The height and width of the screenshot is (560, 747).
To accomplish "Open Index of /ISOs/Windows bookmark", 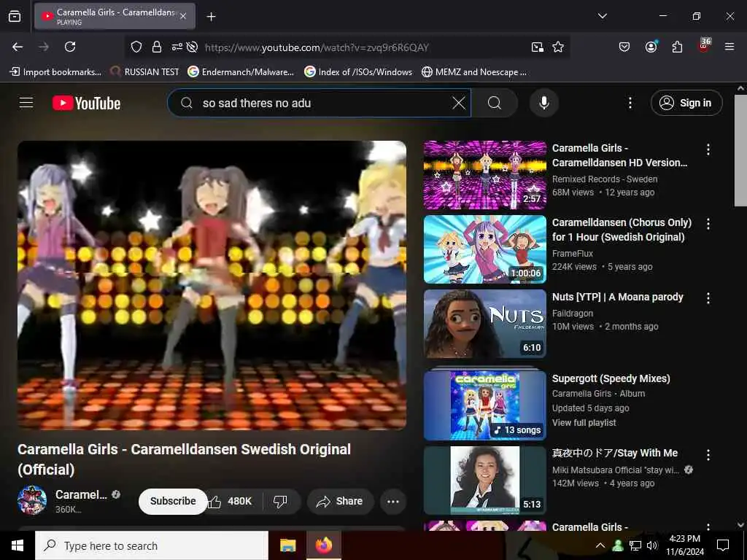I will click(x=358, y=72).
